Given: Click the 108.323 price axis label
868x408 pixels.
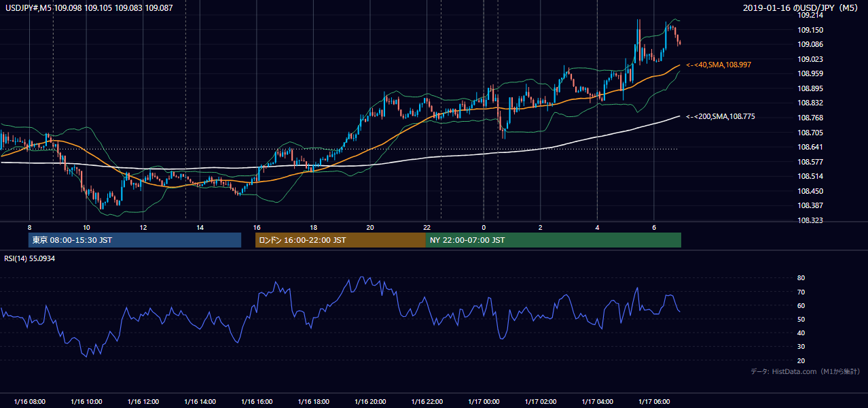Looking at the screenshot, I should point(811,221).
